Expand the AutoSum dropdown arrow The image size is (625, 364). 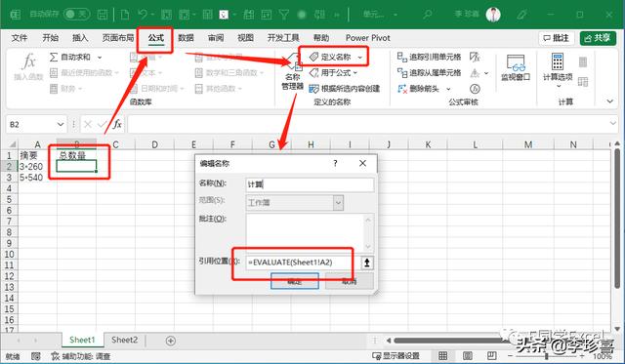pos(100,58)
